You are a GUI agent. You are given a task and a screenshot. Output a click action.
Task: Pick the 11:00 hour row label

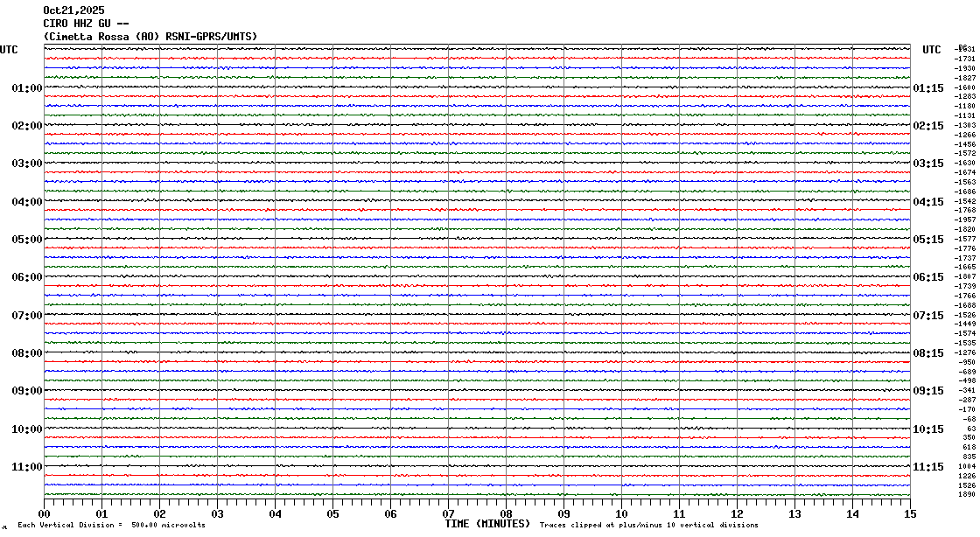tap(27, 467)
